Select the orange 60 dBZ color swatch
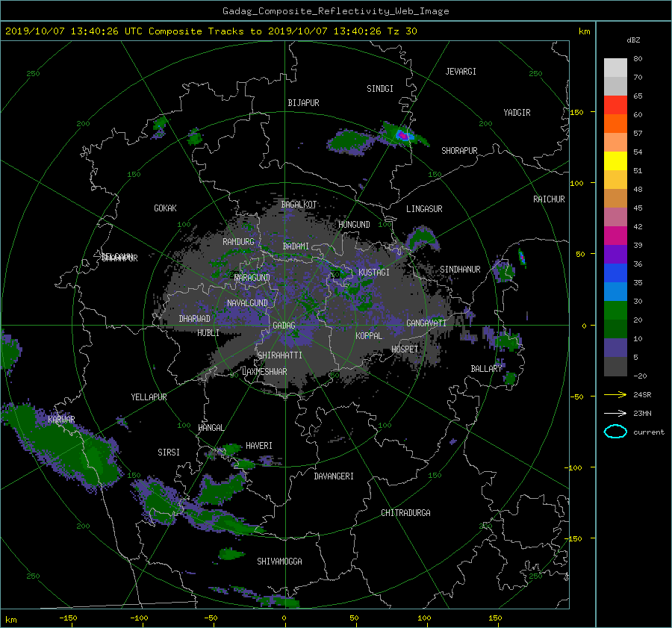Viewport: 672px width, 628px height. 615,124
